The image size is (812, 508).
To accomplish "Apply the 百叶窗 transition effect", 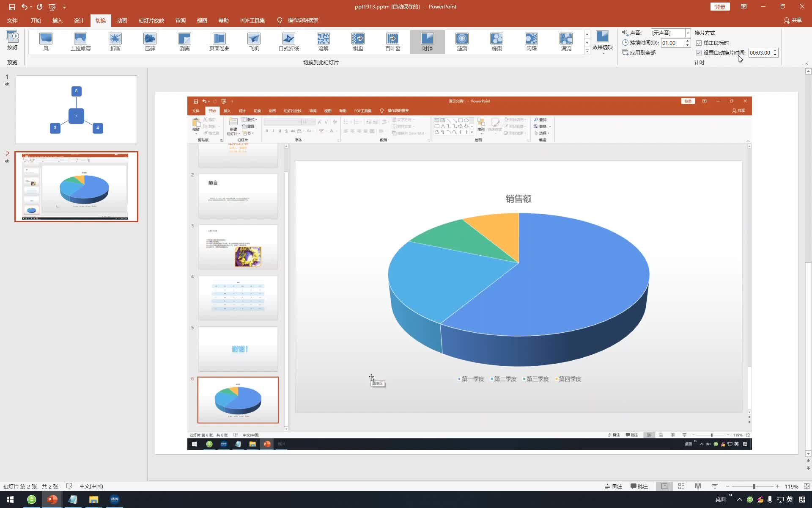I will 392,42.
